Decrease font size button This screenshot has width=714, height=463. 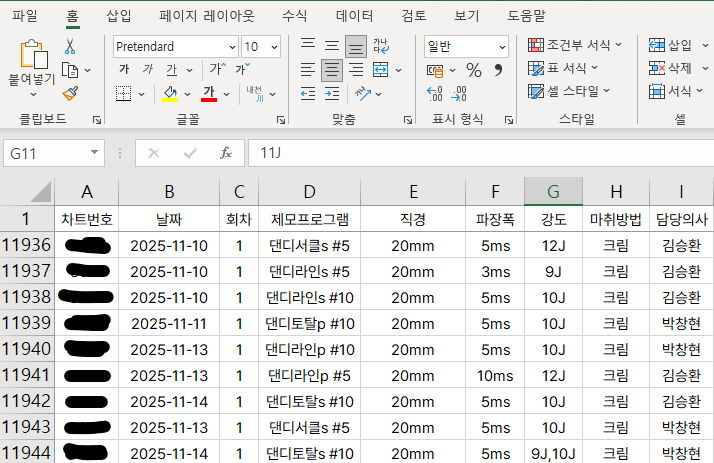[x=242, y=69]
